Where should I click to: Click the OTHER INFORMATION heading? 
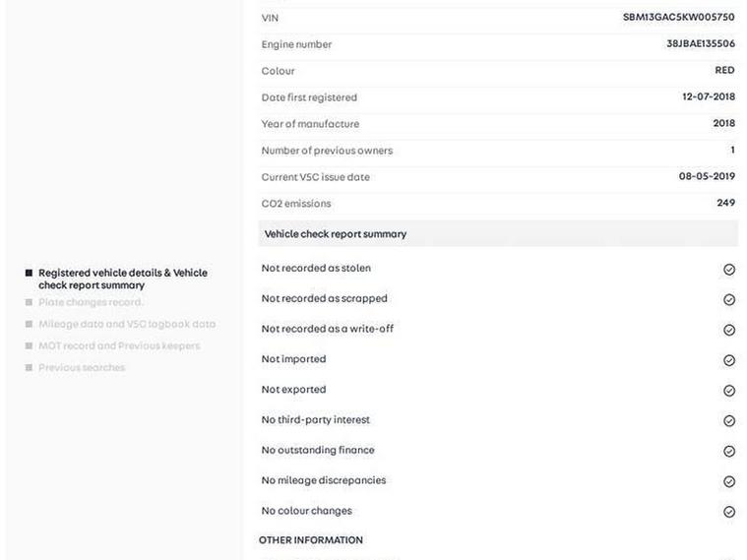(311, 540)
